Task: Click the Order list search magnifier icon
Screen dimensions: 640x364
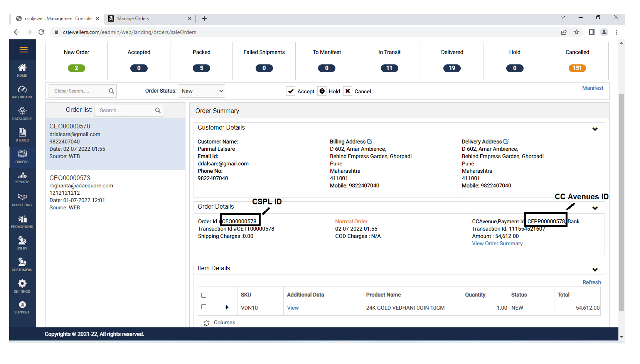Action: (x=158, y=110)
